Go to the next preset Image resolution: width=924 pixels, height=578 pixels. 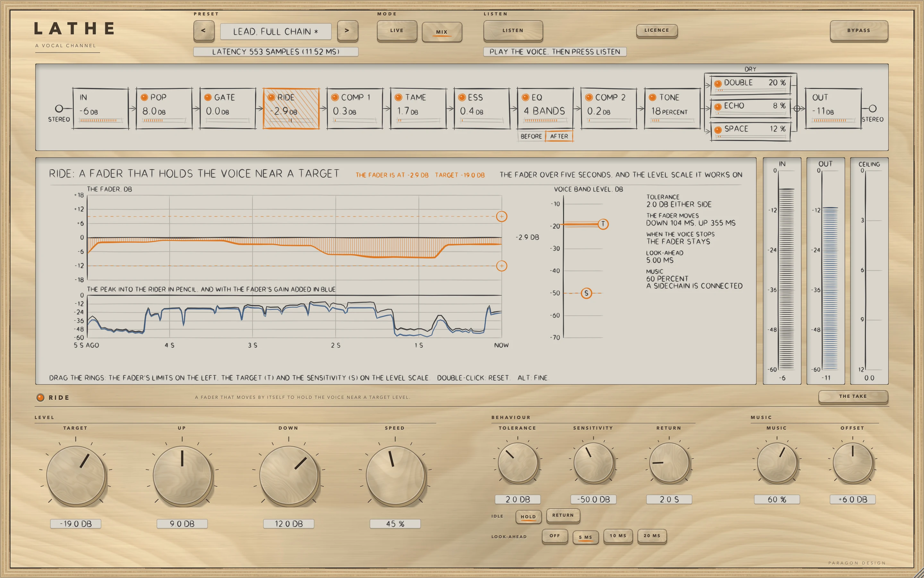point(347,31)
